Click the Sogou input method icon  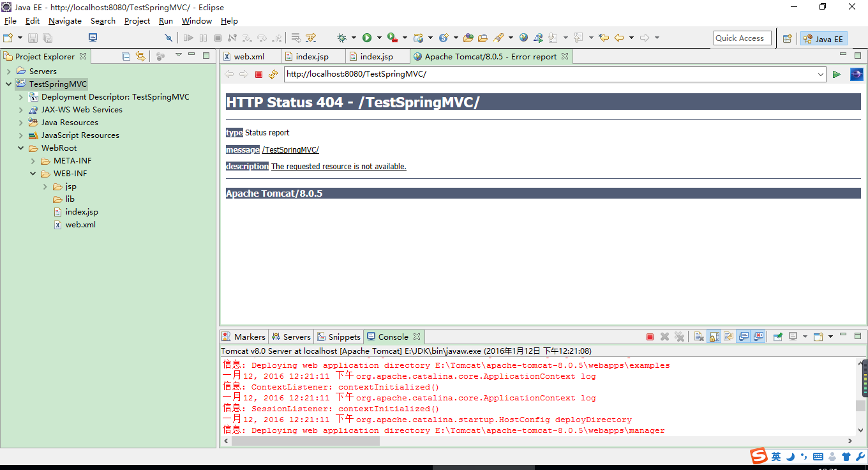[758, 457]
